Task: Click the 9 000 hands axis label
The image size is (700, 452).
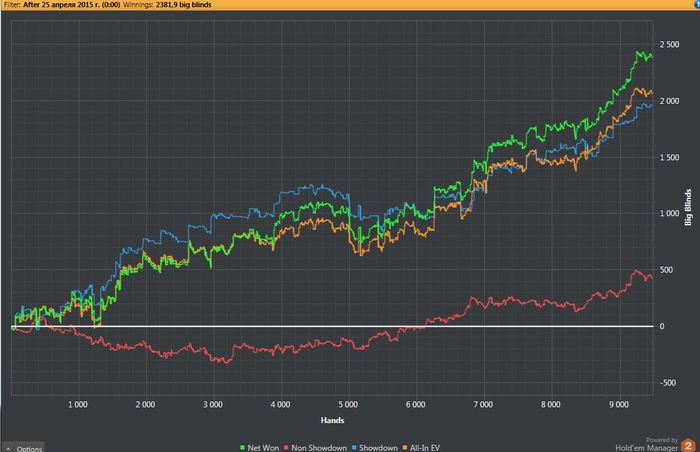Action: (x=619, y=405)
